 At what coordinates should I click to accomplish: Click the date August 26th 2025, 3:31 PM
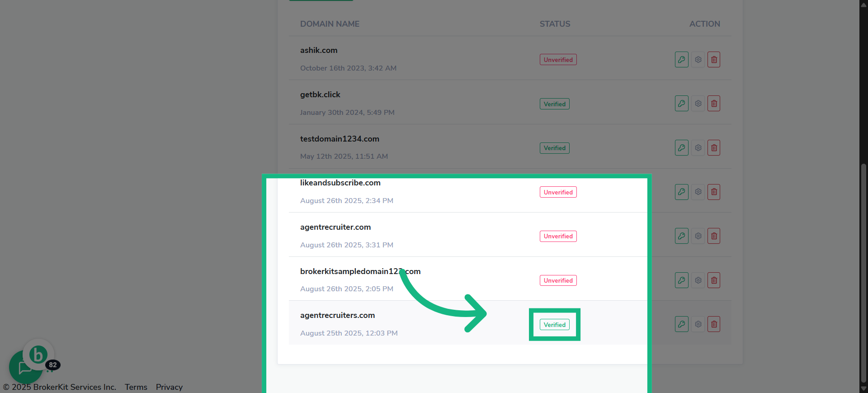click(x=347, y=245)
